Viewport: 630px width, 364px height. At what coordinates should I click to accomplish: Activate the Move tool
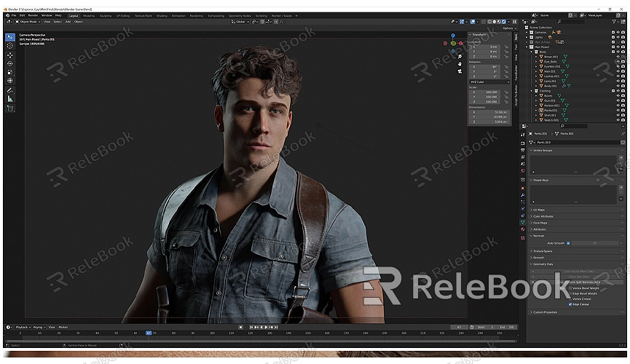click(x=10, y=55)
